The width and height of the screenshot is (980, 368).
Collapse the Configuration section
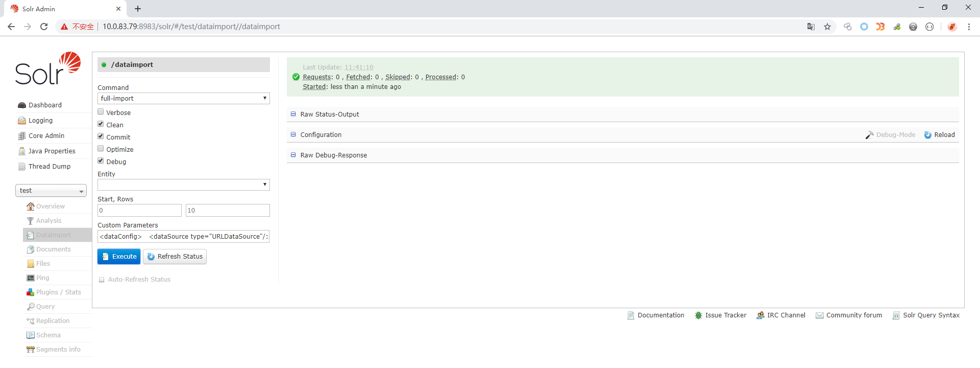[293, 134]
